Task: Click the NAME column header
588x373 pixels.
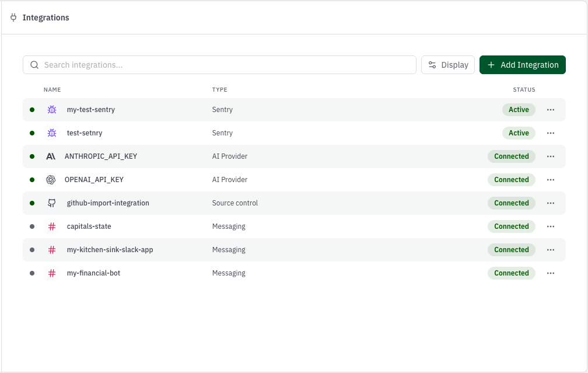Action: point(52,90)
